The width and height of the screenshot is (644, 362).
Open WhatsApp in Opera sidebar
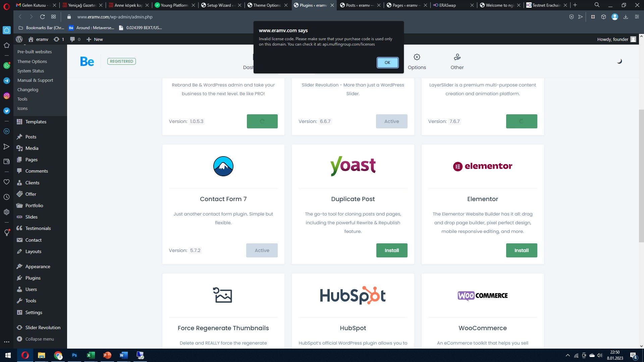(x=7, y=66)
